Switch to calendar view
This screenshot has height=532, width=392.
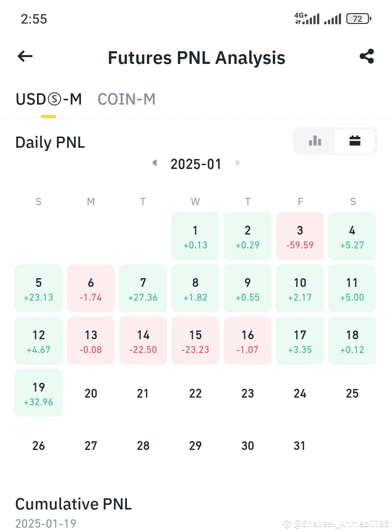point(355,141)
